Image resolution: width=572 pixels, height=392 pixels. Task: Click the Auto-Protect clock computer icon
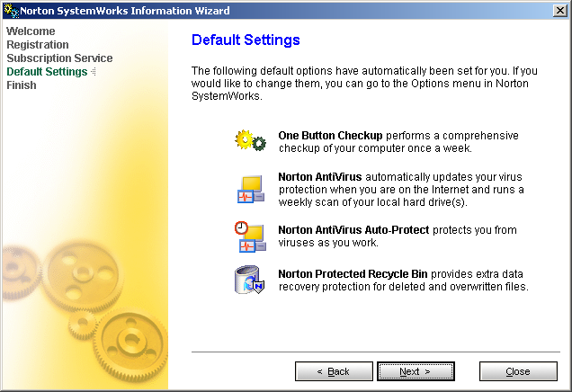(250, 236)
